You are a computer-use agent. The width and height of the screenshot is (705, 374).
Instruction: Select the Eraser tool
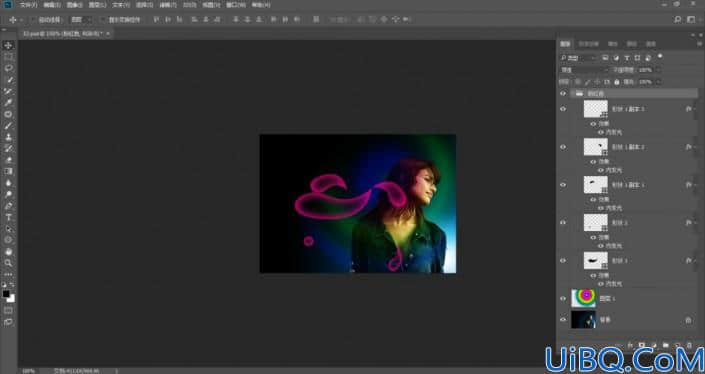tap(8, 160)
